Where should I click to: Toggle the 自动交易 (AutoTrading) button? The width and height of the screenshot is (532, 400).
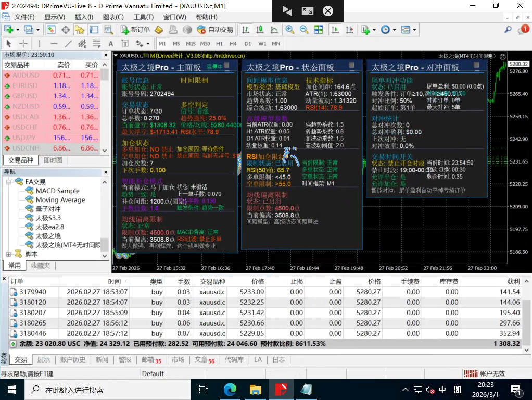click(216, 29)
